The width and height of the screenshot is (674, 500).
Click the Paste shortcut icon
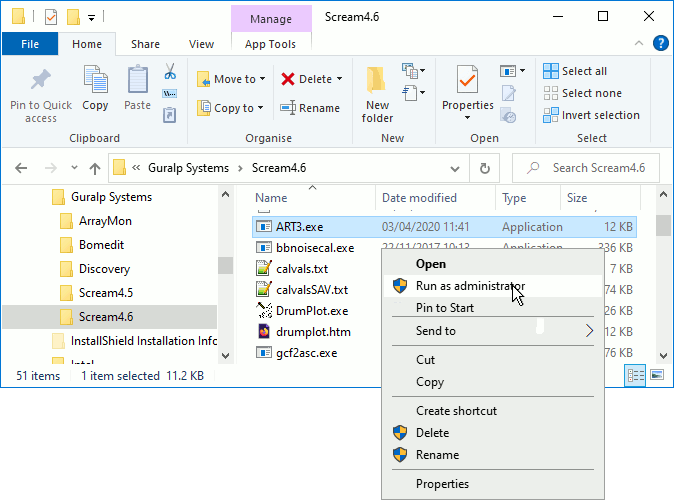[170, 115]
